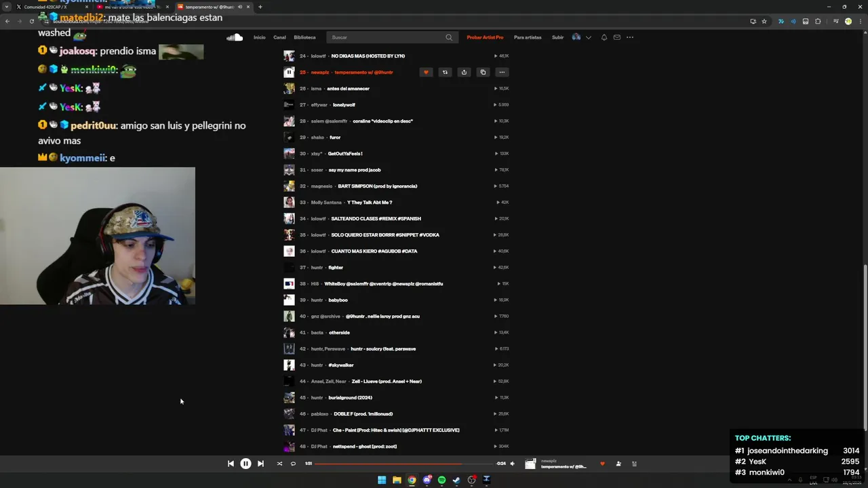Open SoundCloud notifications bell
The height and width of the screenshot is (488, 868).
tap(604, 37)
